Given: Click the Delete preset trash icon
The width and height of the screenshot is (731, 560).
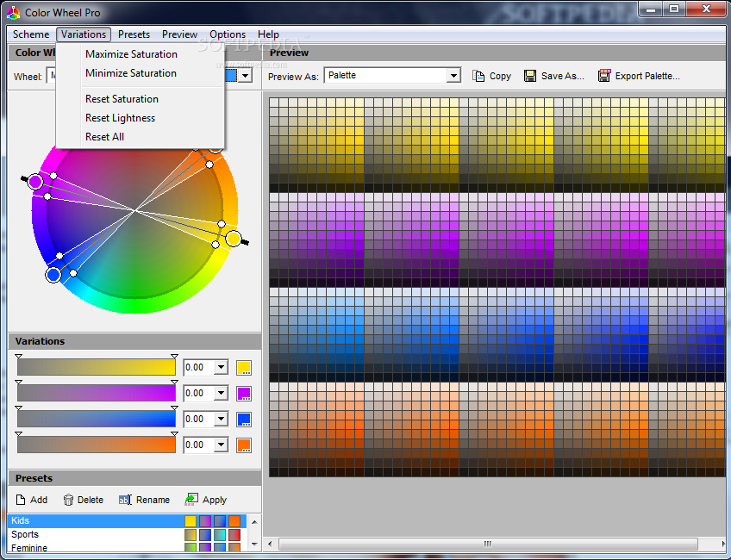Looking at the screenshot, I should (x=68, y=500).
